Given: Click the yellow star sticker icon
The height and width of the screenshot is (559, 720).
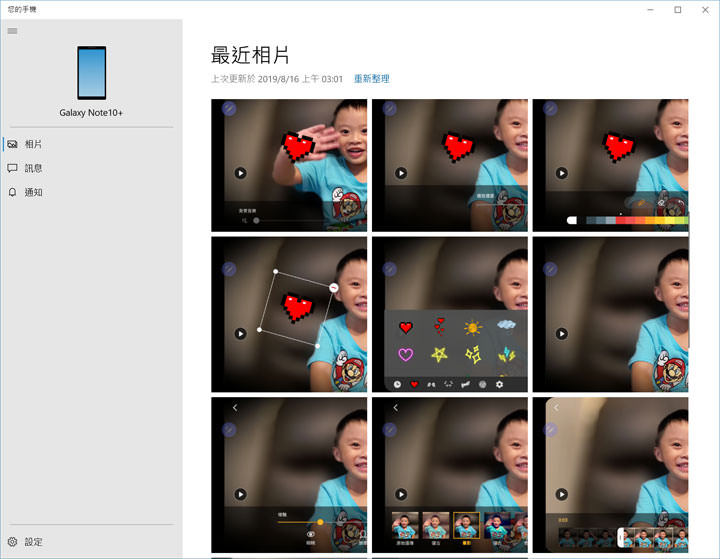Looking at the screenshot, I should point(438,354).
